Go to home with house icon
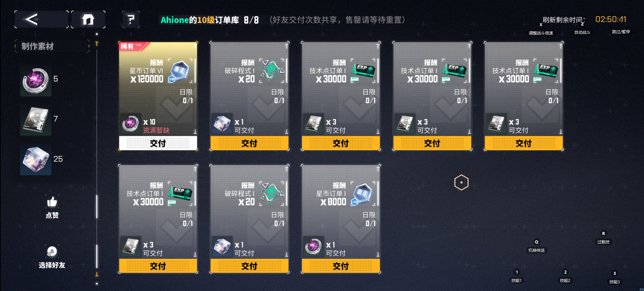Viewport: 644px width, 291px height. click(x=88, y=19)
